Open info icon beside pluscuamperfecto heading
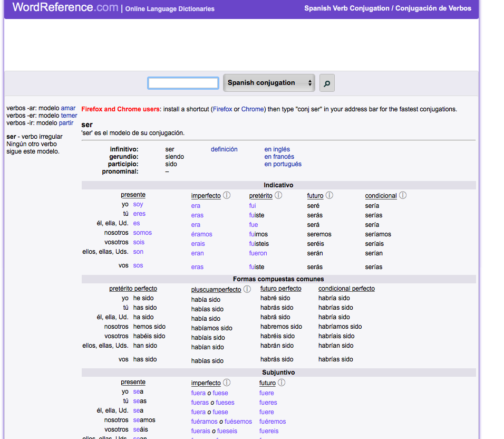504x439 pixels. click(x=247, y=289)
